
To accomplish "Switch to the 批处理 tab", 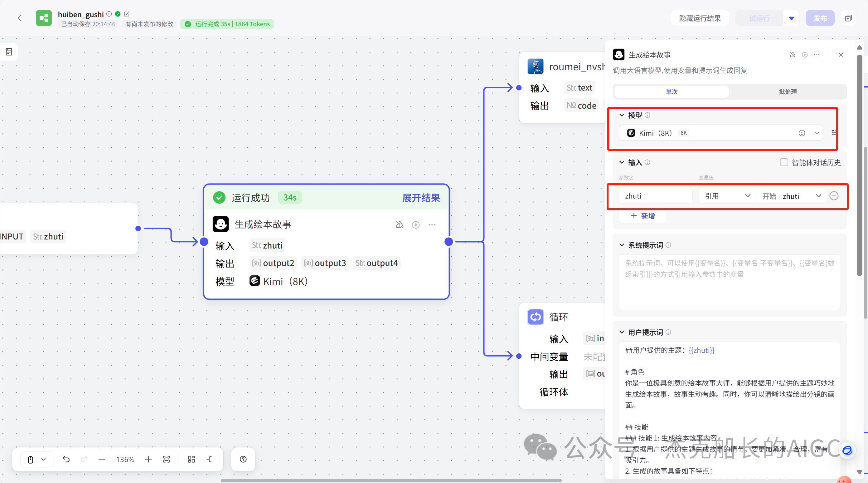I will (x=788, y=92).
